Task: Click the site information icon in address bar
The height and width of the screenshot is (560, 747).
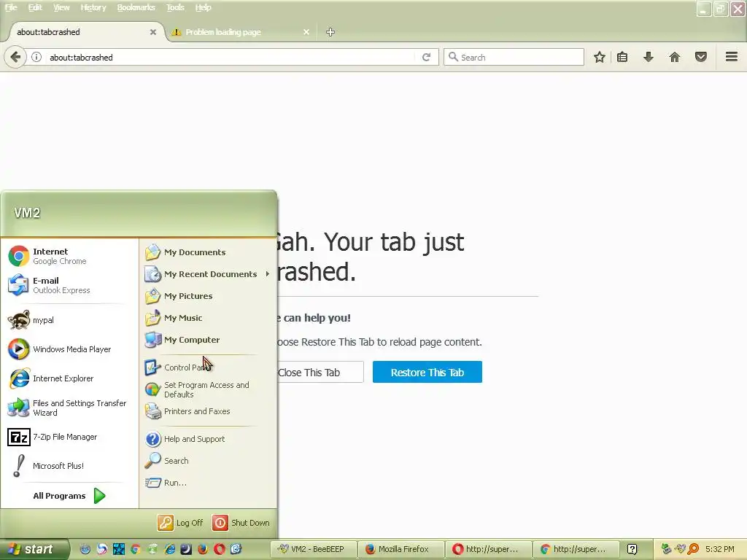Action: pos(36,57)
